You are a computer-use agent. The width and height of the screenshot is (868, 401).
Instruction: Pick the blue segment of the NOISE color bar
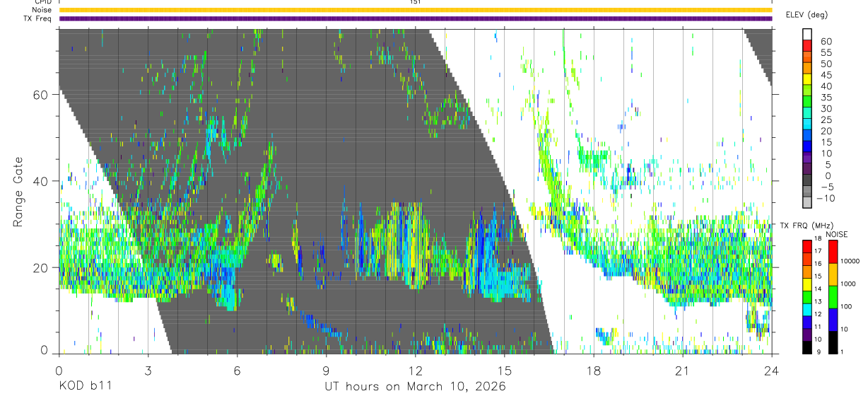[833, 320]
